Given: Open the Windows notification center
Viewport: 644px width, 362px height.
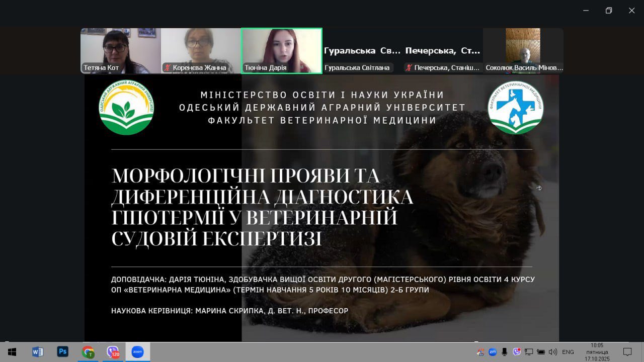Looking at the screenshot, I should coord(627,352).
